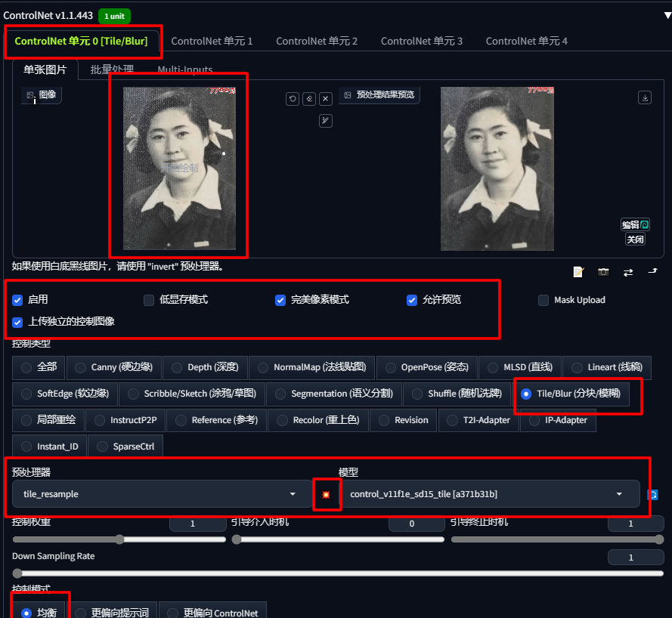Select Recolor (重上色) control type

318,420
